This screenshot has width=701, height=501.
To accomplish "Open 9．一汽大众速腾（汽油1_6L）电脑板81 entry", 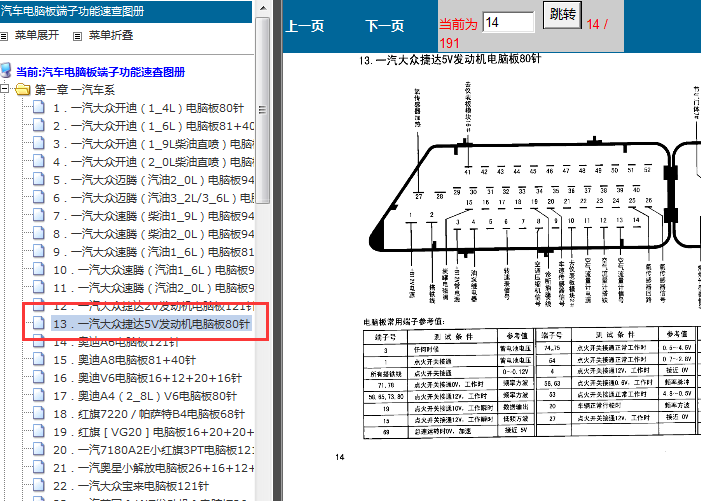I will 153,252.
